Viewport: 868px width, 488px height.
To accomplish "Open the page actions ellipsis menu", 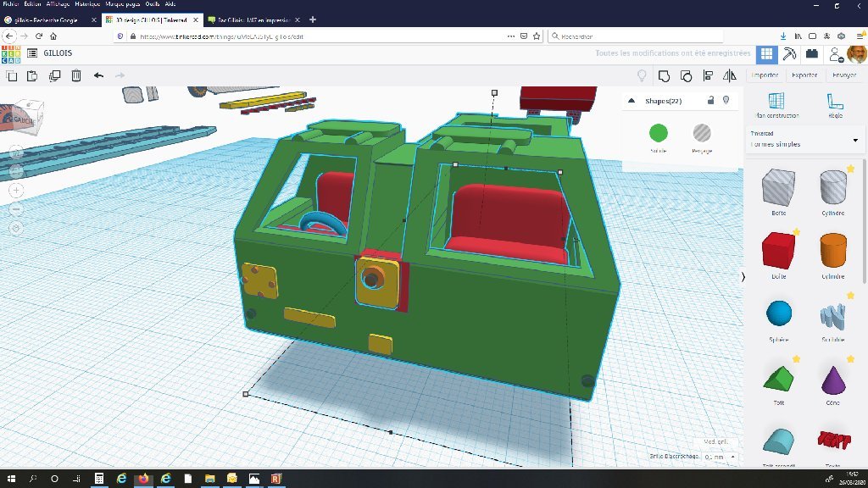I will point(510,36).
